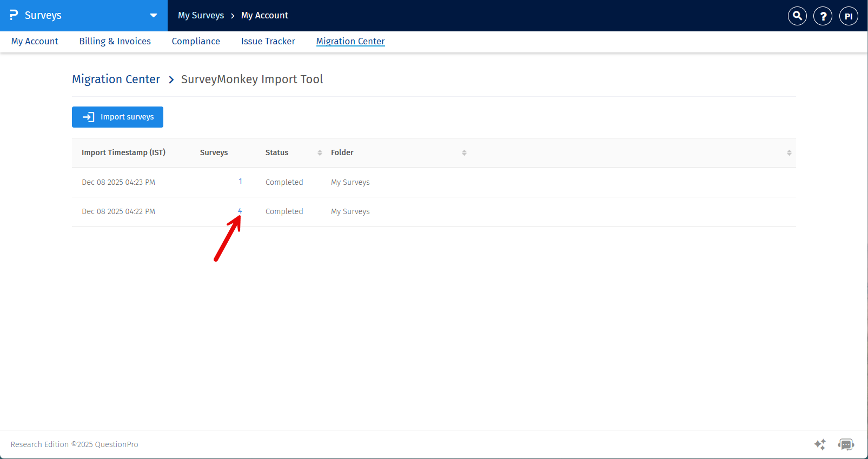Switch to the My Account tab
The width and height of the screenshot is (868, 459).
[35, 41]
